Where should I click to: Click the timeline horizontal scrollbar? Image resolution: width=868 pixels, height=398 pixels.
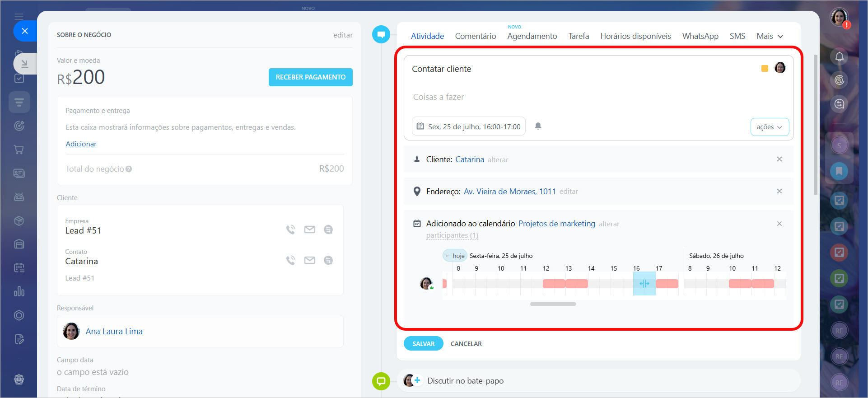553,304
